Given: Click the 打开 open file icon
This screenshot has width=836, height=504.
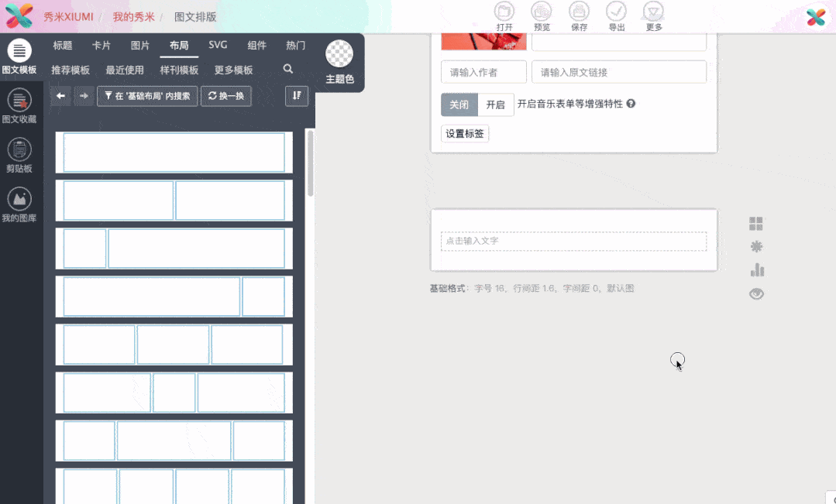Looking at the screenshot, I should point(504,15).
